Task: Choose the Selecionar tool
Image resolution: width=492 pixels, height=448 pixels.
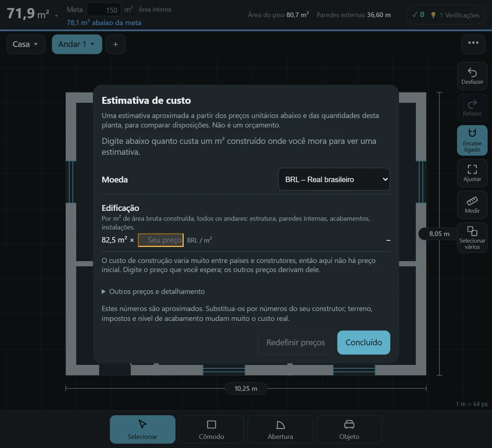Action: tap(142, 429)
